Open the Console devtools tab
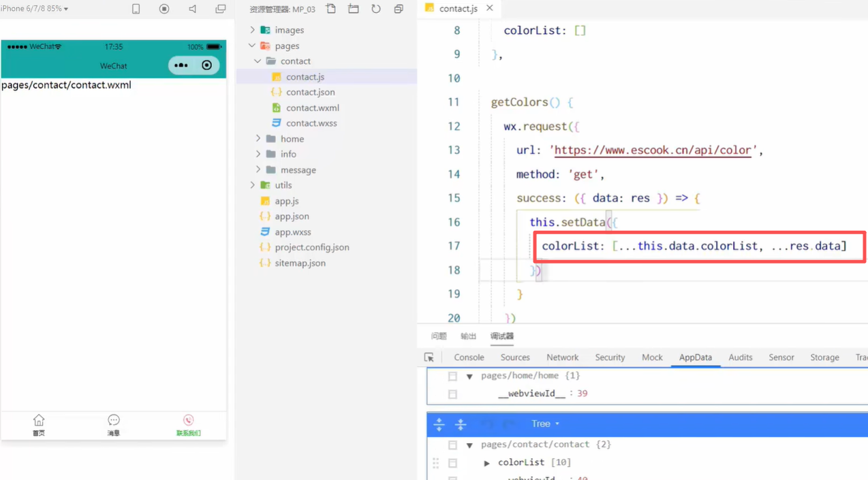Viewport: 868px width, 480px height. point(469,357)
